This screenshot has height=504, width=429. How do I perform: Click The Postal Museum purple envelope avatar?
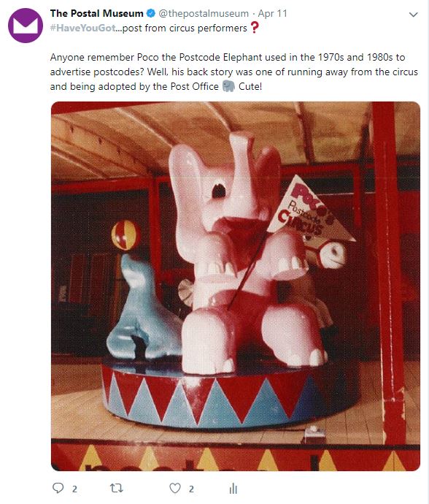[26, 26]
